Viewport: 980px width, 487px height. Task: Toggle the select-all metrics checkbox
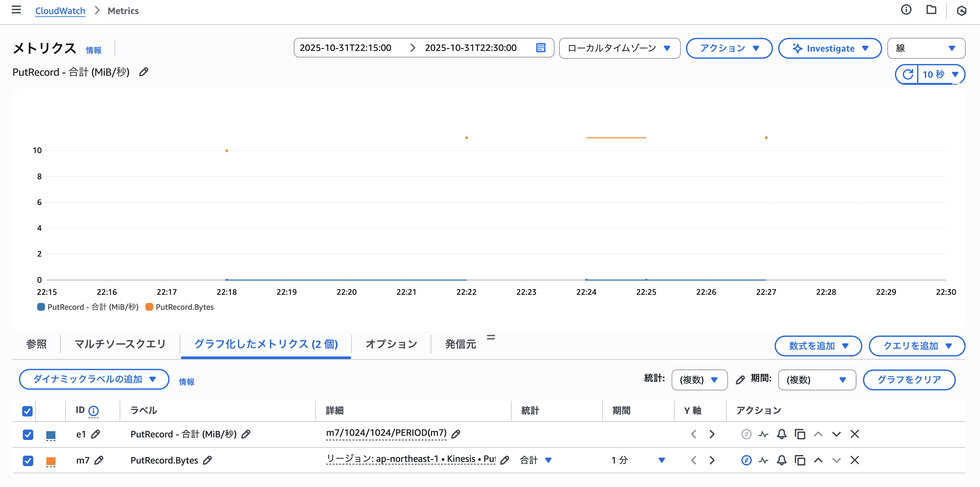(x=27, y=411)
